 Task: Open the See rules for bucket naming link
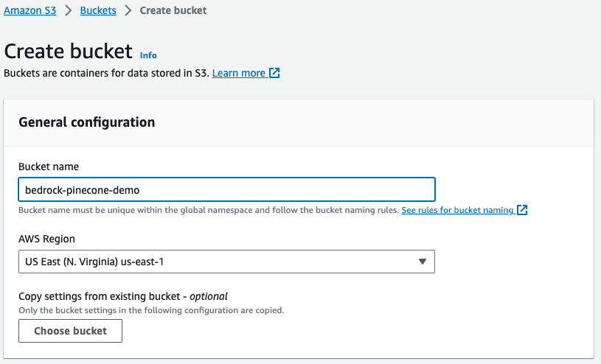point(457,210)
